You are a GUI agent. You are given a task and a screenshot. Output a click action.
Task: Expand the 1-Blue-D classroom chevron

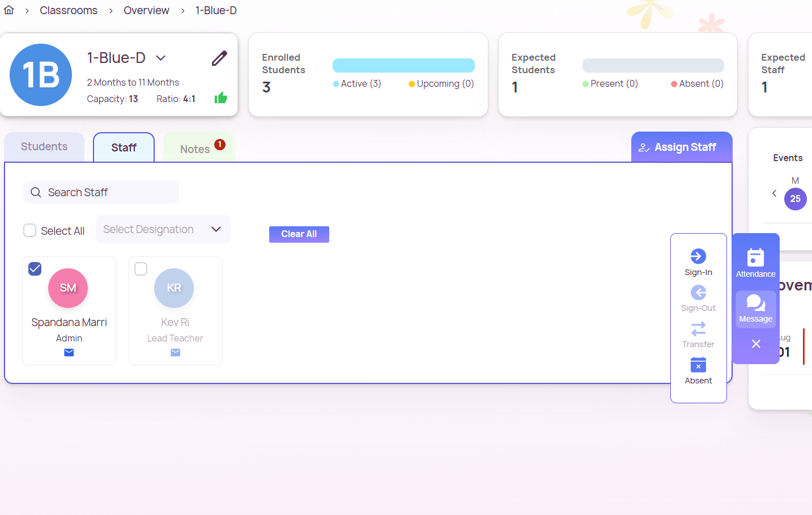(161, 58)
